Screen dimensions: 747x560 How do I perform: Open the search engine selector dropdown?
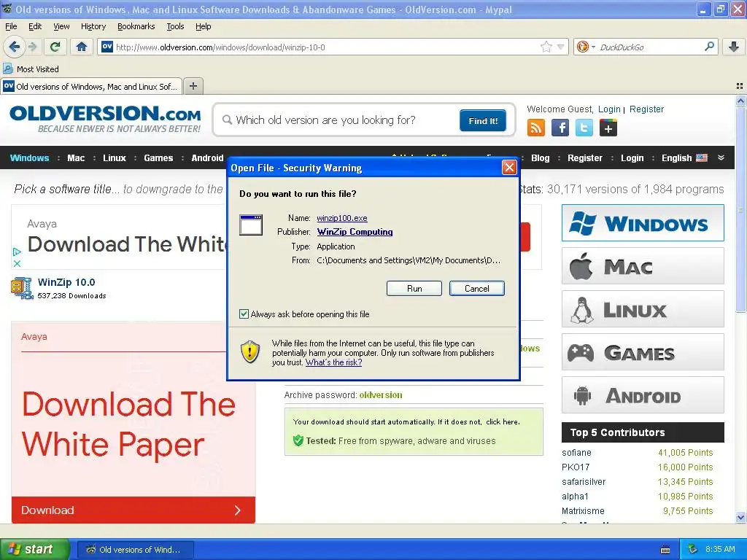click(x=594, y=47)
